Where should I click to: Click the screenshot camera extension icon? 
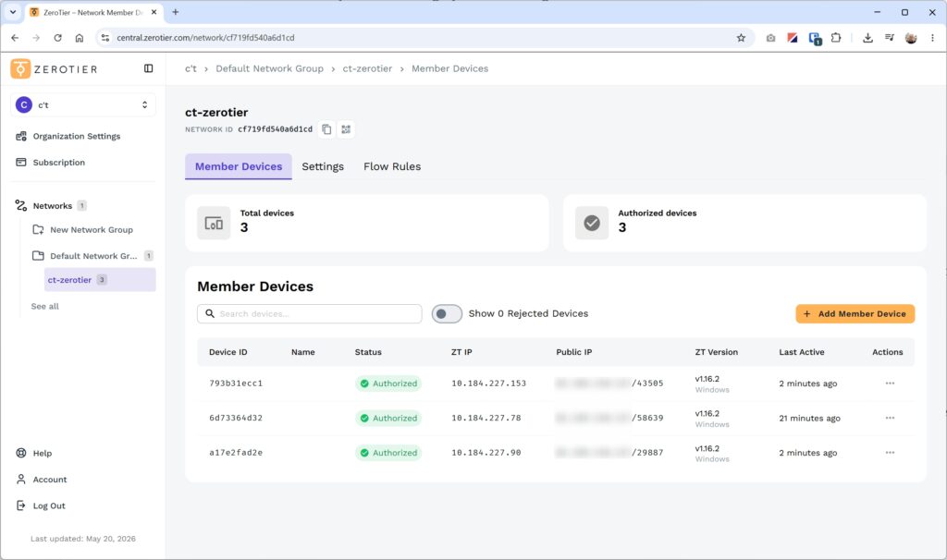(x=770, y=37)
